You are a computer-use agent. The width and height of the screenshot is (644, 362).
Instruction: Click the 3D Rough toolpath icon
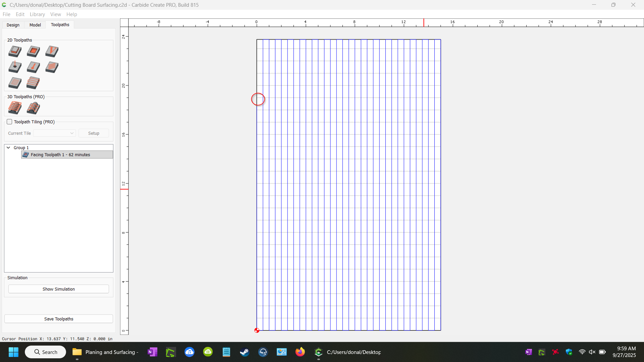[x=15, y=108]
